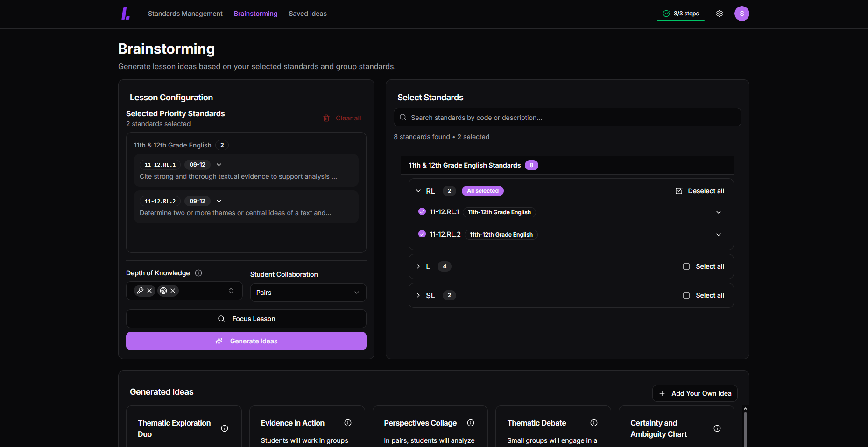
Task: Show info for Thematic Debate idea
Action: tap(594, 423)
